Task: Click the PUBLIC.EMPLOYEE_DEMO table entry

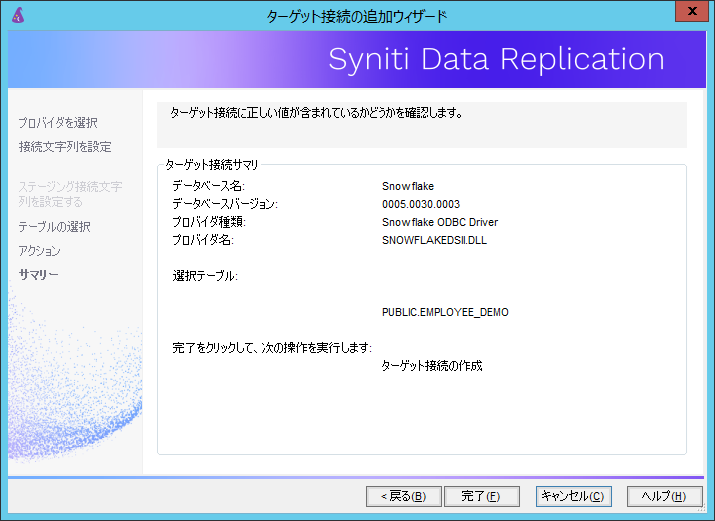Action: pyautogui.click(x=445, y=312)
